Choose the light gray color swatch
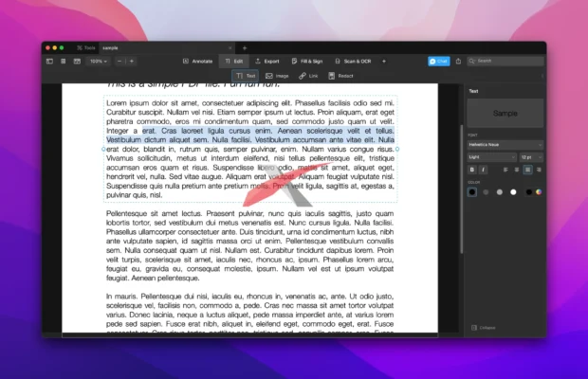Viewport: 588px width, 379px height. (x=500, y=192)
